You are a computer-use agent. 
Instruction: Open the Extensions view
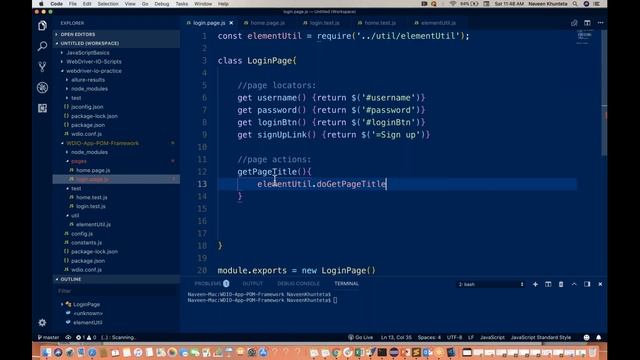click(42, 108)
